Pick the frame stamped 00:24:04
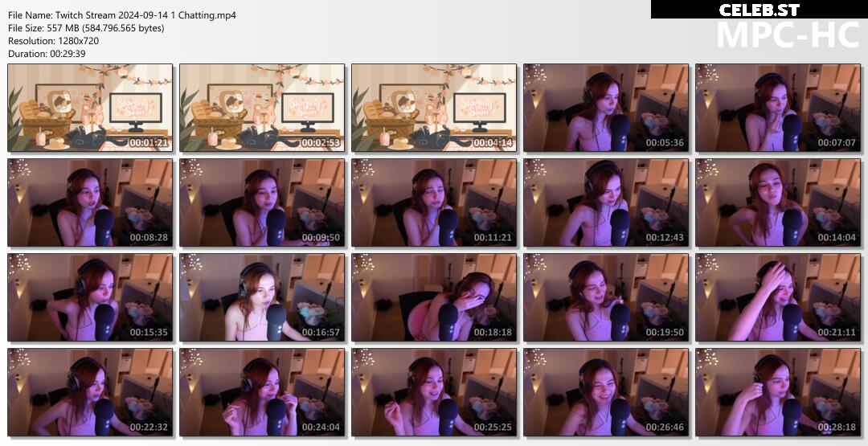 (x=262, y=392)
